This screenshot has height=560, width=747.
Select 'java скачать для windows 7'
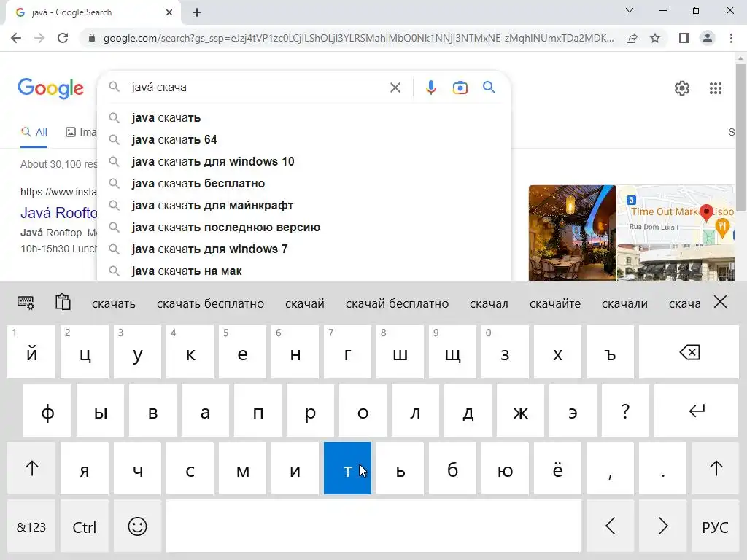(x=304, y=249)
